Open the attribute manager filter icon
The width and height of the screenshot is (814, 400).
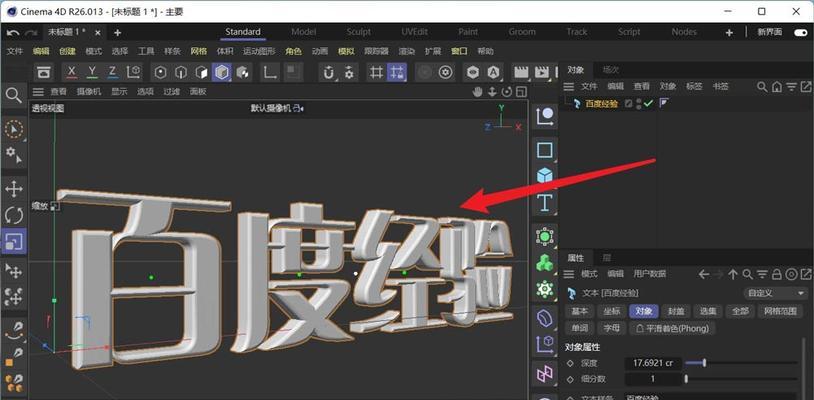click(x=762, y=274)
